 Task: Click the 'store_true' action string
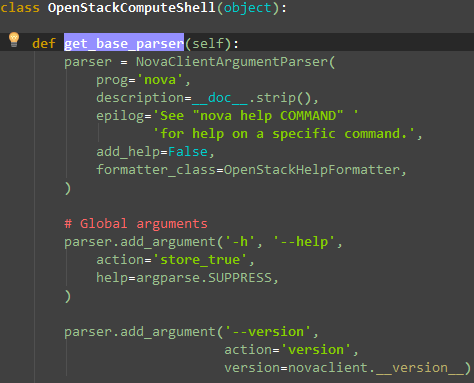pyautogui.click(x=200, y=260)
